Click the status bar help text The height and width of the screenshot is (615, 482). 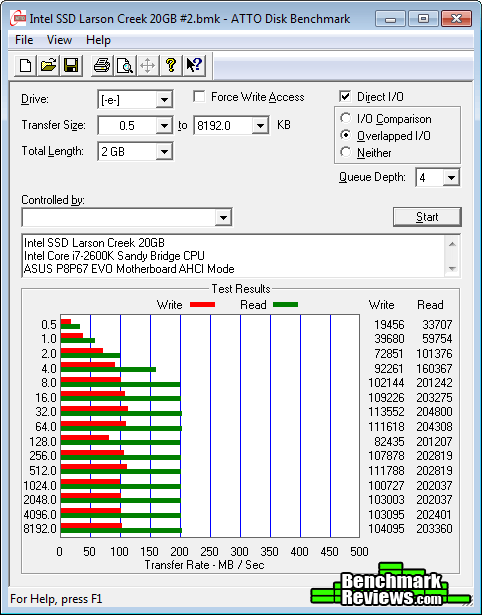(x=56, y=599)
